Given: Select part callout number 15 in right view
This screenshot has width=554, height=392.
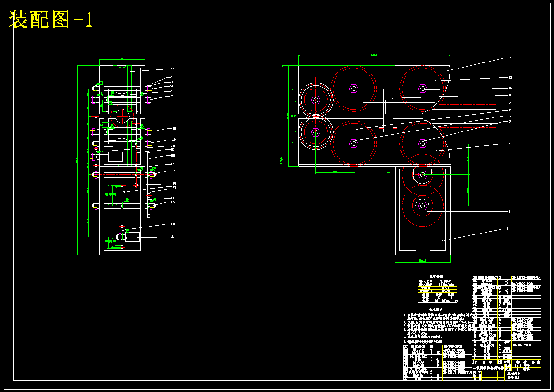Looking at the screenshot, I should (x=510, y=77).
